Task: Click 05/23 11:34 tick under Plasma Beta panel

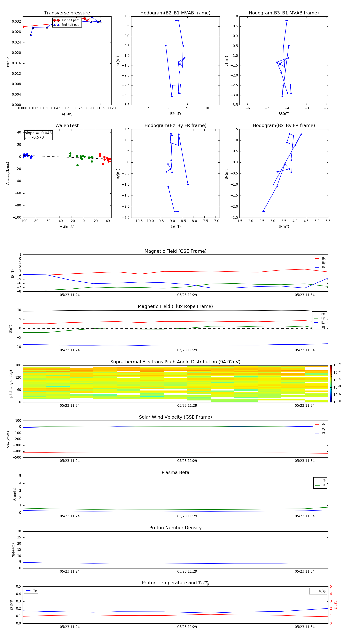Action: pyautogui.click(x=305, y=516)
